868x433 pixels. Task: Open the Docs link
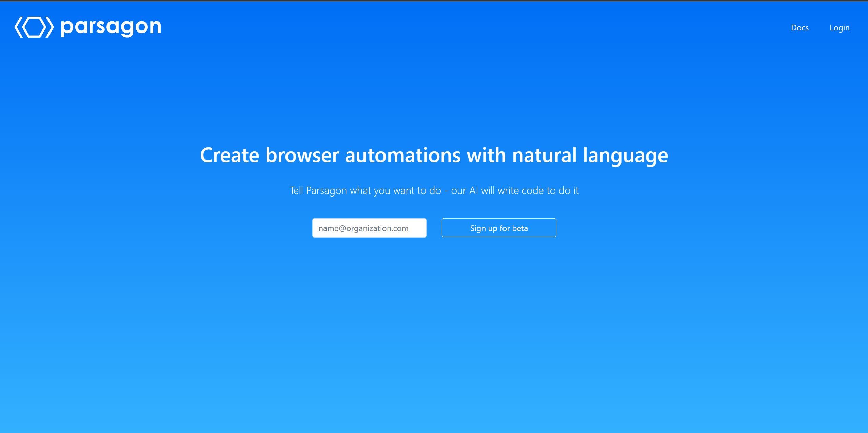[800, 28]
